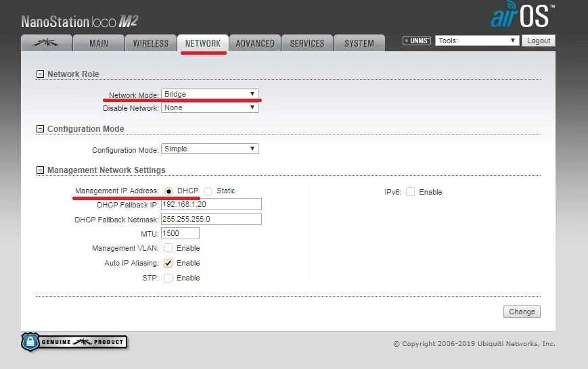
Task: Click the DHCP Fallback IP field
Action: 212,204
